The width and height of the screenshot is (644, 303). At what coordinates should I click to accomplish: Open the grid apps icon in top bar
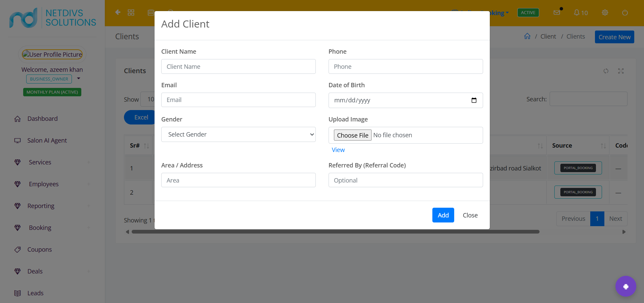(x=131, y=12)
